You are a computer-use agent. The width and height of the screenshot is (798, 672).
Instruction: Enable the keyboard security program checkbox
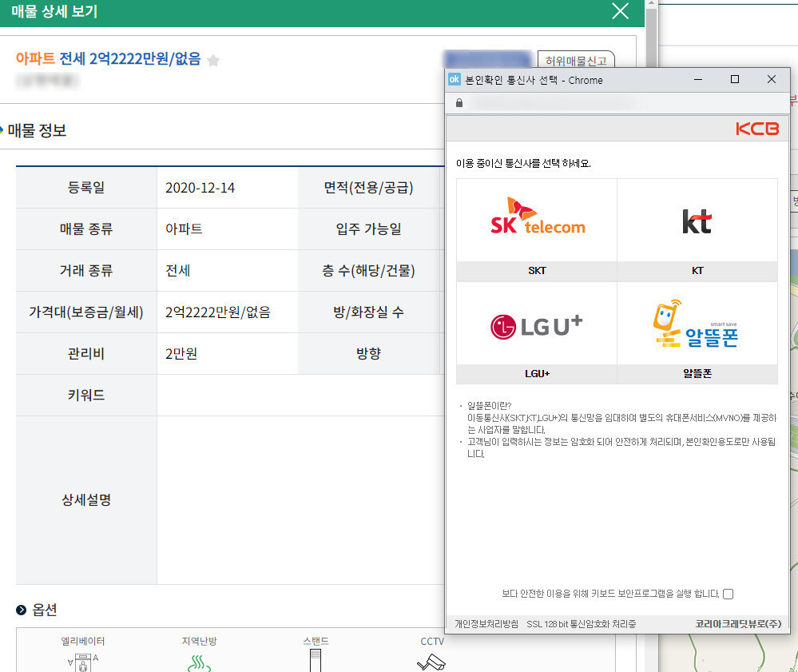click(729, 594)
